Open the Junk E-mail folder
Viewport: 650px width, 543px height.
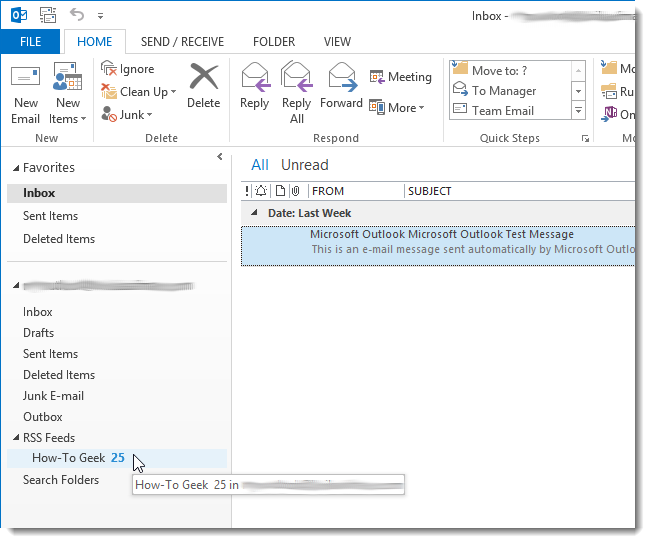point(53,396)
